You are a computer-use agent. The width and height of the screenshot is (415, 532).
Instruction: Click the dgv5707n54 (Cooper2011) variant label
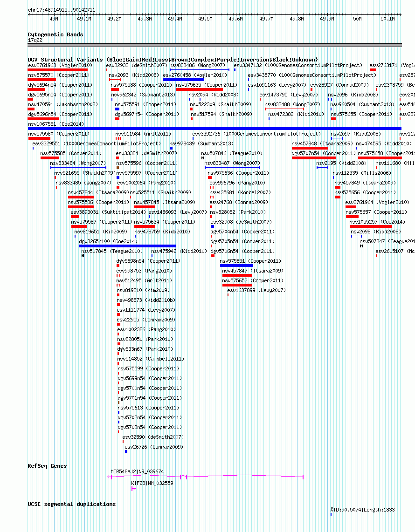(324, 153)
